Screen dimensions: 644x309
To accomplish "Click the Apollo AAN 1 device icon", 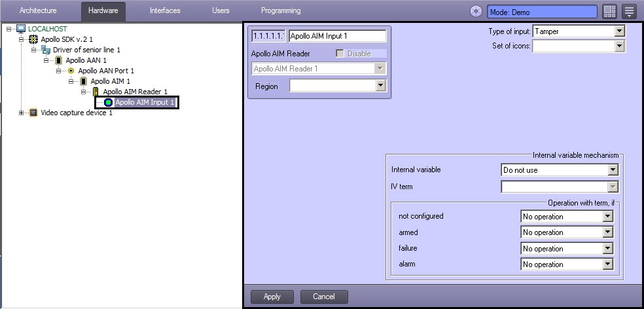I will click(58, 60).
